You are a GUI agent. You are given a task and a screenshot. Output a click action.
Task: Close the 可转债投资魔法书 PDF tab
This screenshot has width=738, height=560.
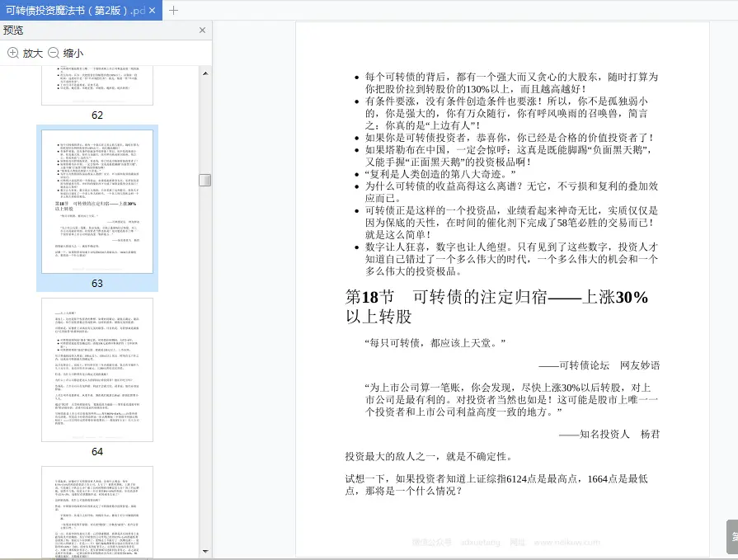tap(152, 11)
